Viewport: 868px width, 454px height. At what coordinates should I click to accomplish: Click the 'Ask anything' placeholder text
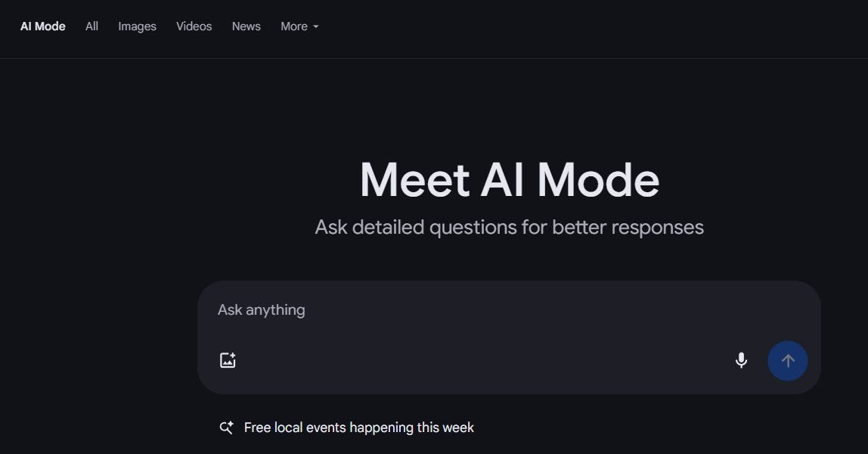pos(262,309)
